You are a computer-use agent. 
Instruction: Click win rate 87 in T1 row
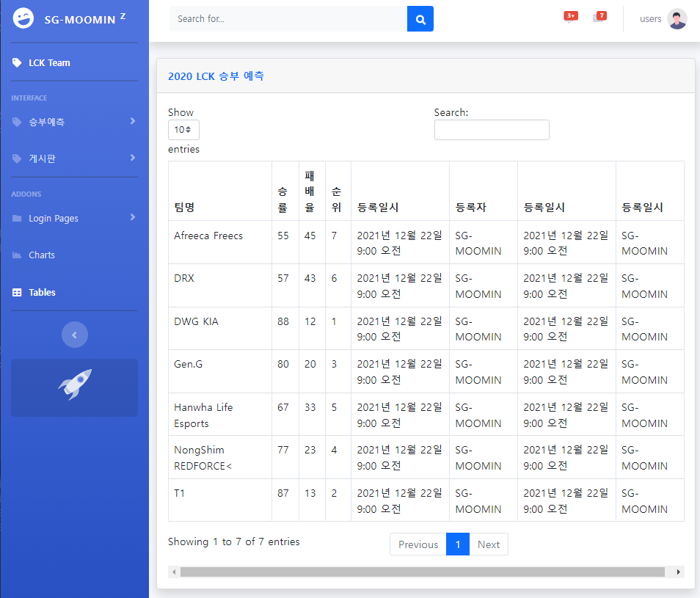(283, 493)
